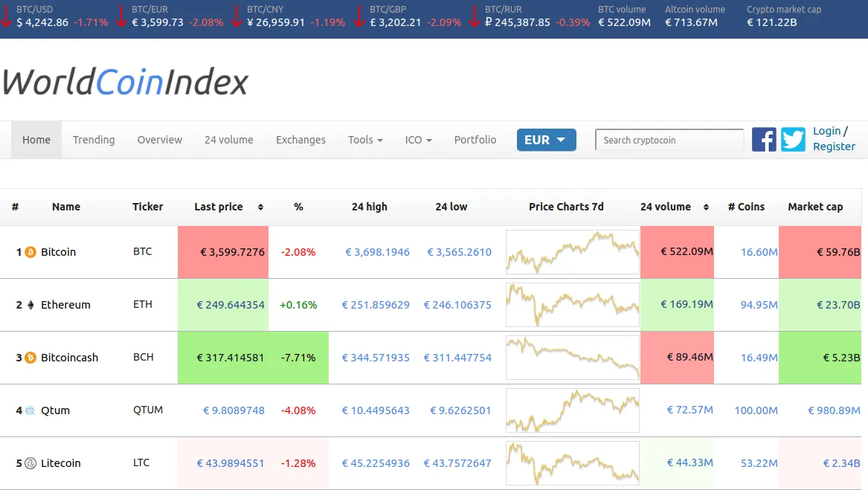Click the Register link
Screen dimensions: 868x490
[x=835, y=146]
